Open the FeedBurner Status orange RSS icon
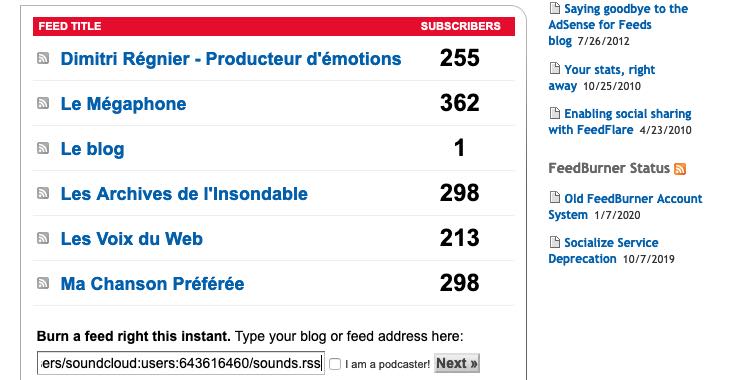The width and height of the screenshot is (740, 380). [680, 169]
